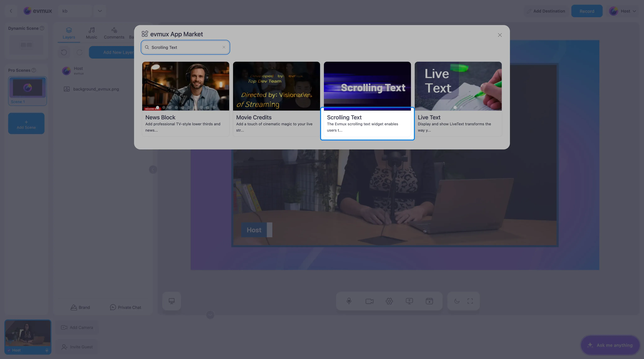Open the Music tab
Image resolution: width=644 pixels, height=359 pixels.
pyautogui.click(x=91, y=33)
